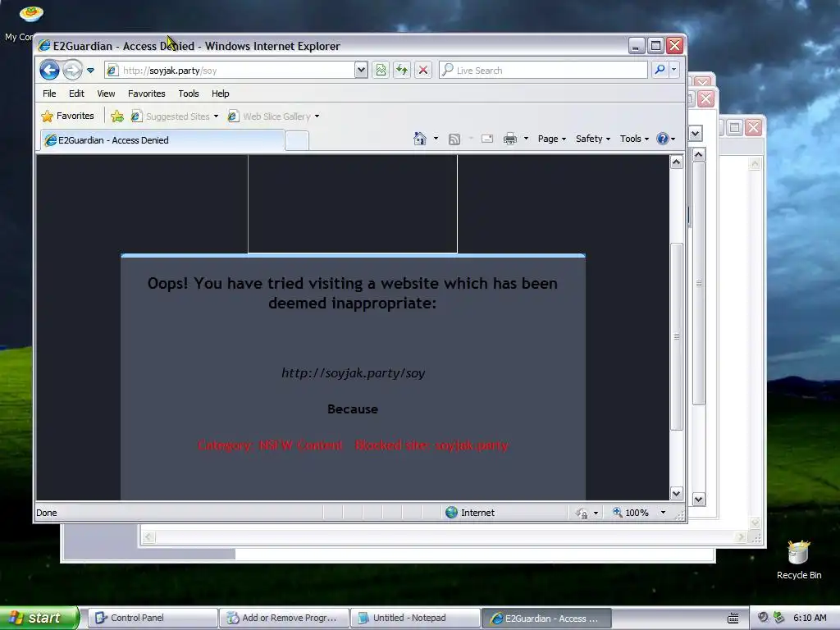This screenshot has width=840, height=630.
Task: Click the page scroll down arrow
Action: (677, 493)
